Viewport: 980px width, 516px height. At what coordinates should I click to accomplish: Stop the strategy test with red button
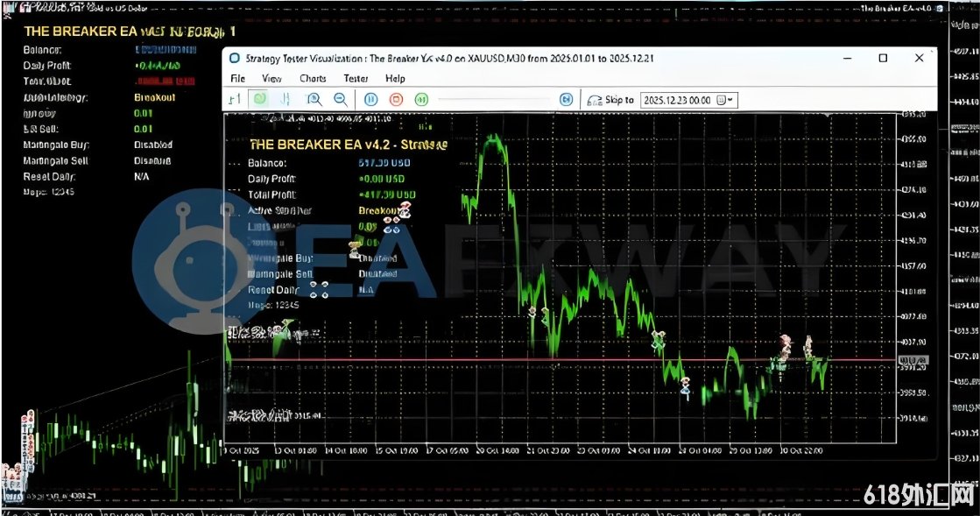(396, 100)
